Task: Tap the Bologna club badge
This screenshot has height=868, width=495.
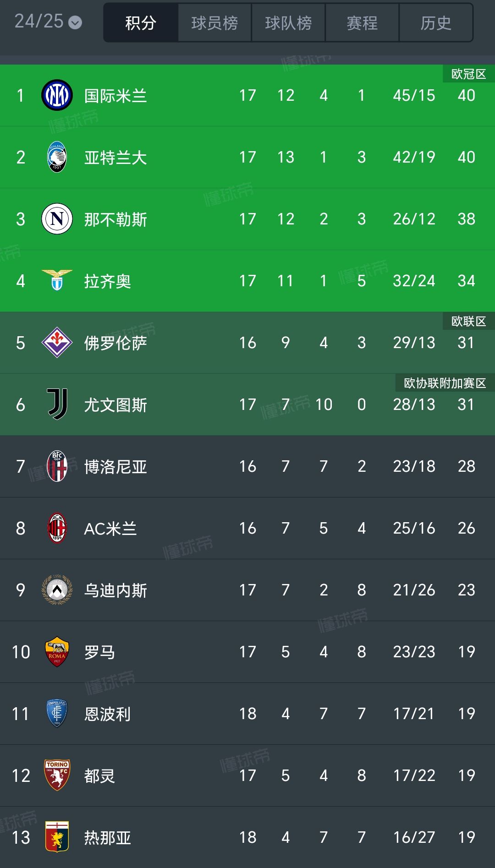Action: coord(57,466)
